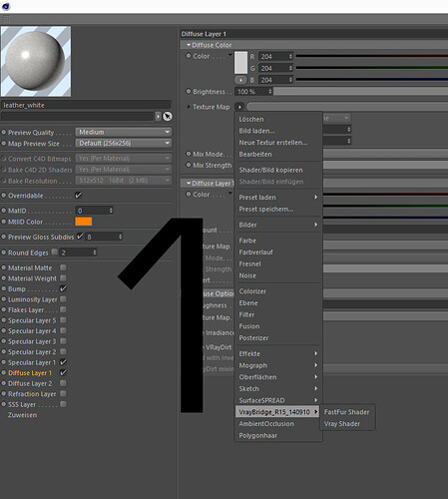Enable the Luminosity Layer checkbox
448x499 pixels.
pos(63,299)
